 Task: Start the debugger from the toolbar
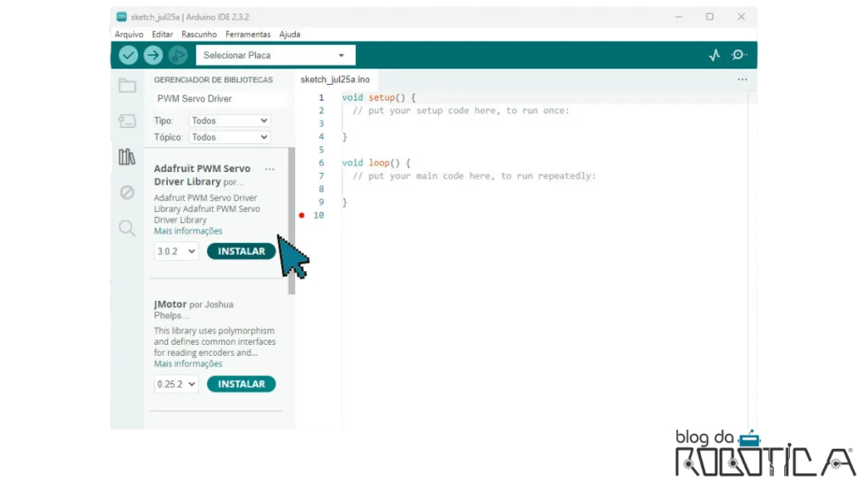pyautogui.click(x=178, y=55)
